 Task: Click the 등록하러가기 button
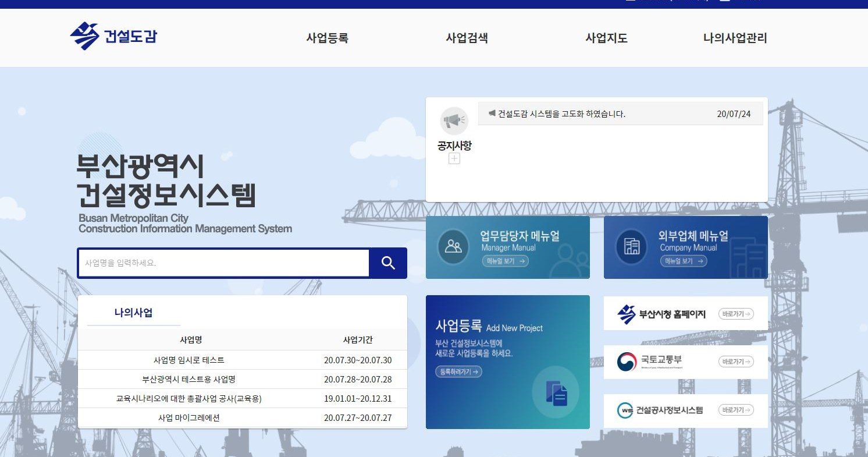coord(458,372)
